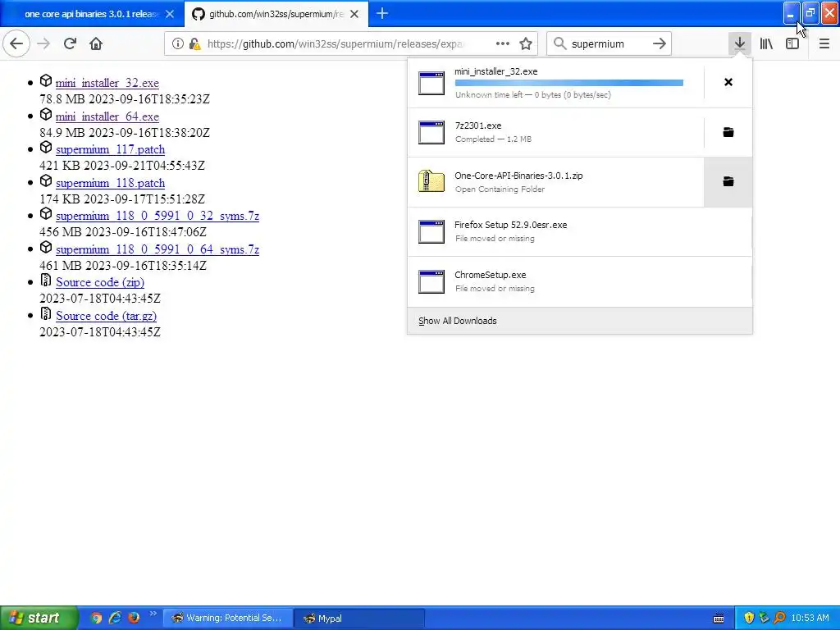The width and height of the screenshot is (840, 630).
Task: Launch Chrome from quick launch
Action: coord(96,618)
